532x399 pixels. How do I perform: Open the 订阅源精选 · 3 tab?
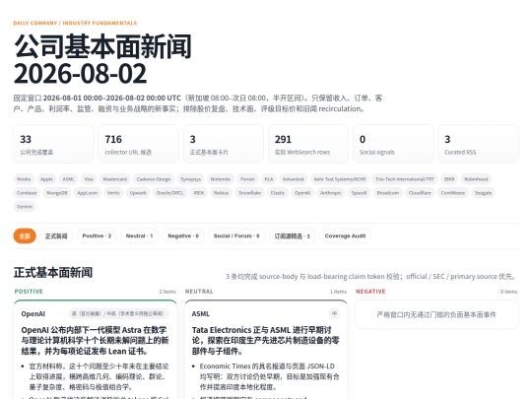click(x=293, y=235)
